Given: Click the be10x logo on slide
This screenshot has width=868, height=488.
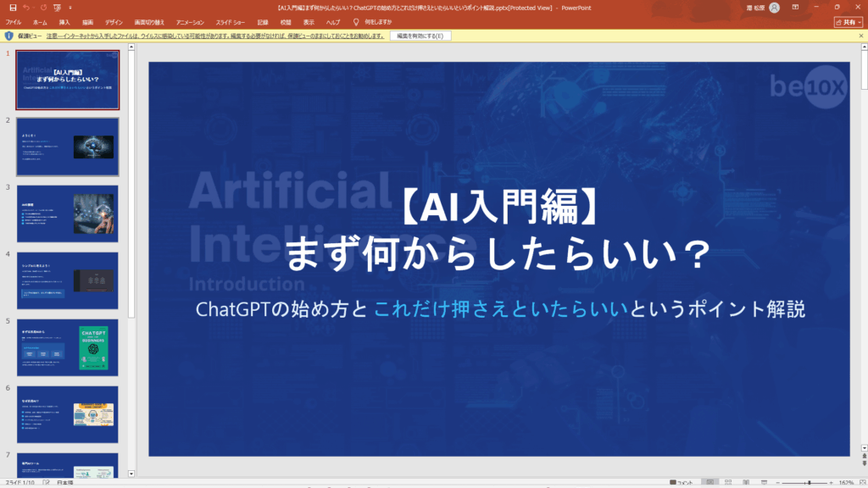Looking at the screenshot, I should 808,87.
